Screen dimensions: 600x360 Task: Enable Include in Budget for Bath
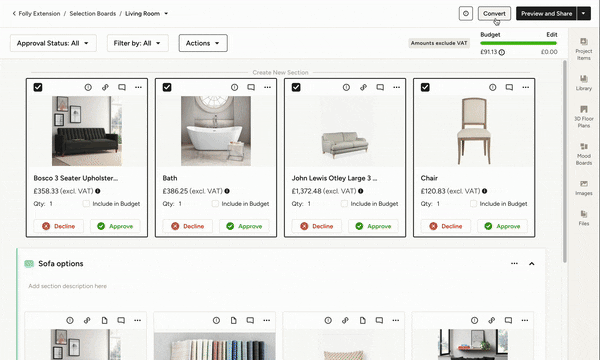215,204
